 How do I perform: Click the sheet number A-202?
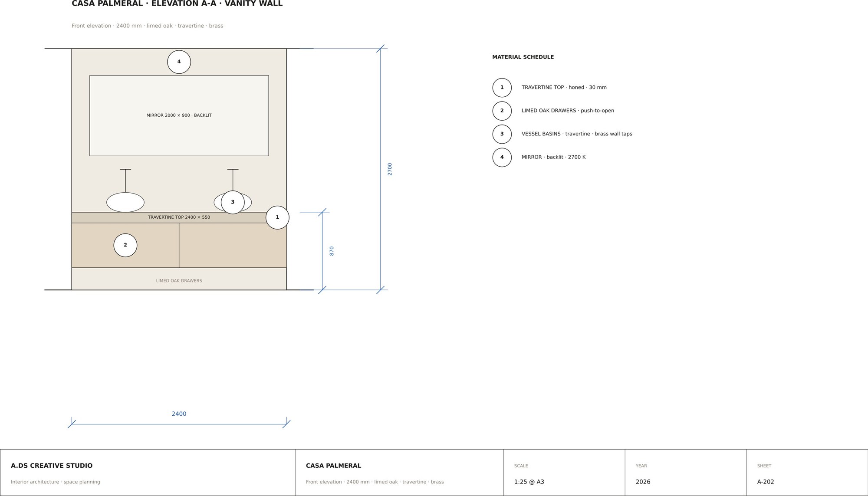click(766, 482)
